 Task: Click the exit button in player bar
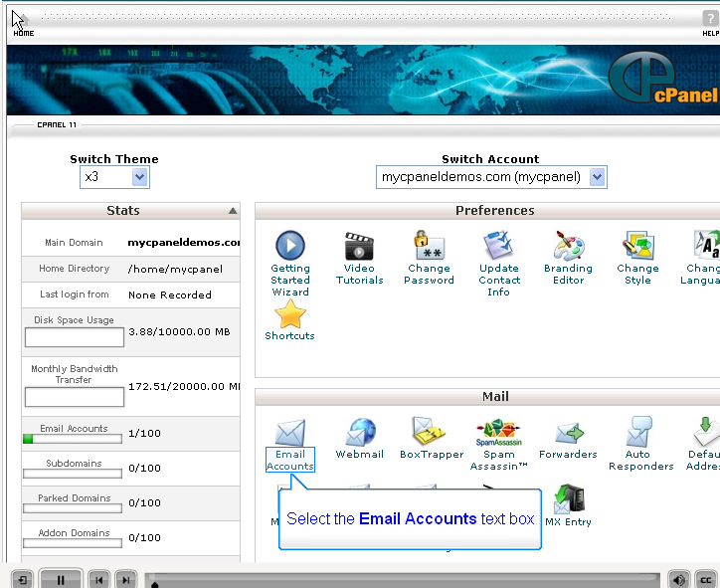coord(22,580)
